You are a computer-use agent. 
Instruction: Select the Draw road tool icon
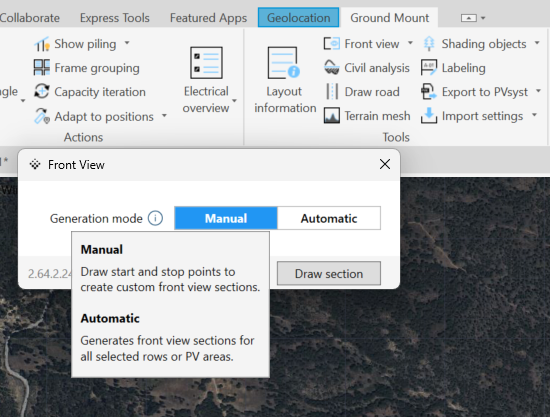tap(331, 92)
